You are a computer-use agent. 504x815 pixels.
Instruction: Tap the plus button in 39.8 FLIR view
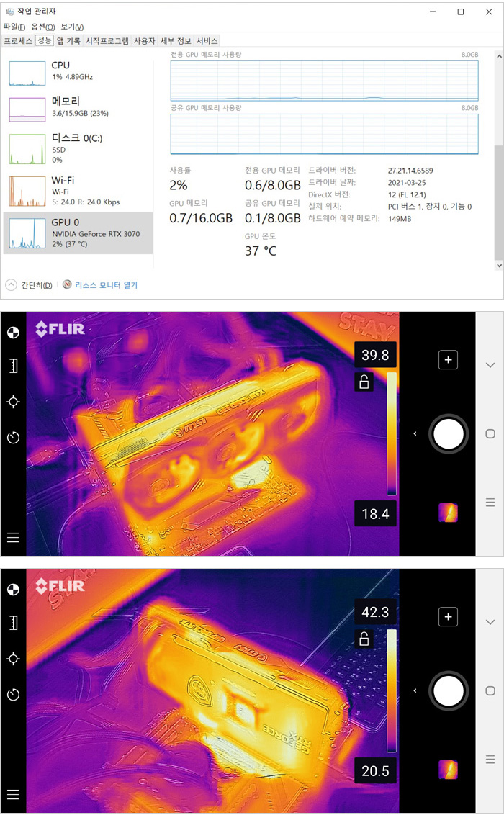click(x=448, y=360)
